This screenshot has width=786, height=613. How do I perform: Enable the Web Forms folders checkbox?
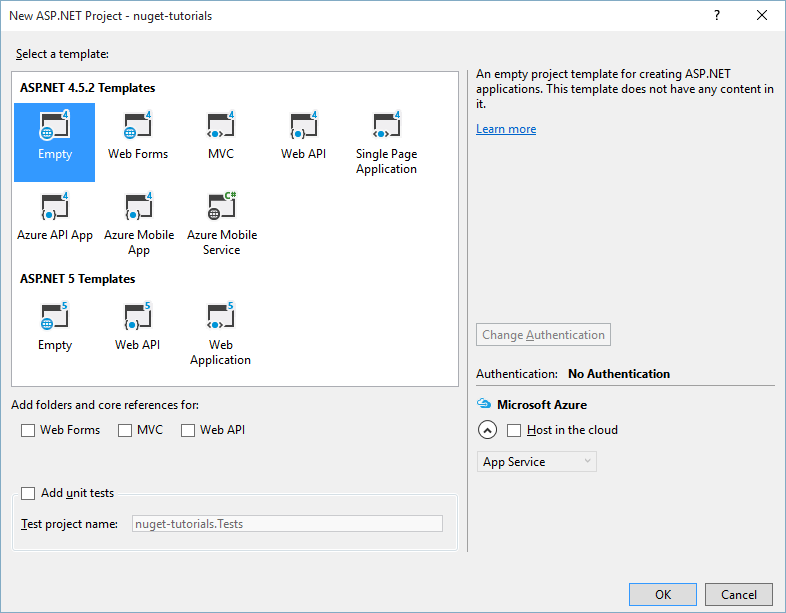28,431
